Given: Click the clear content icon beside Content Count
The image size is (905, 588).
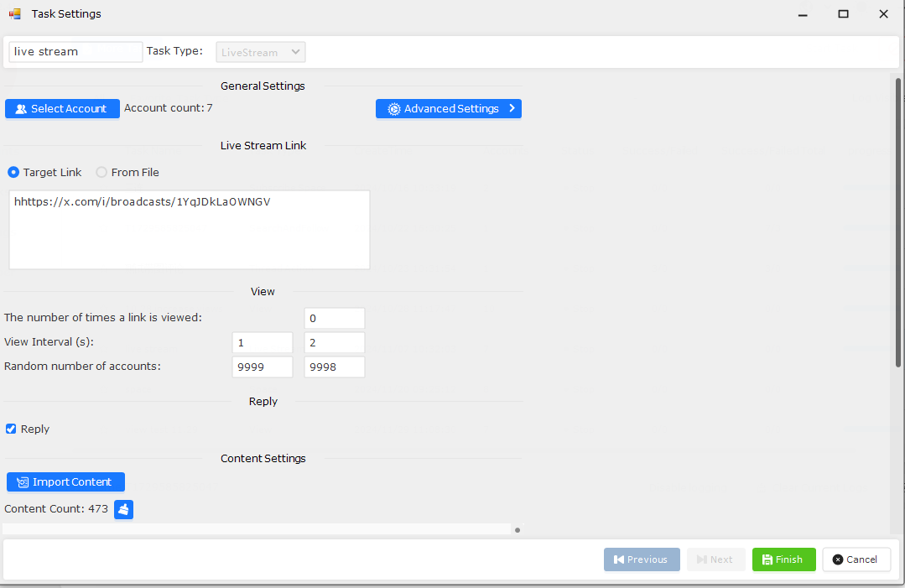Looking at the screenshot, I should tap(123, 509).
